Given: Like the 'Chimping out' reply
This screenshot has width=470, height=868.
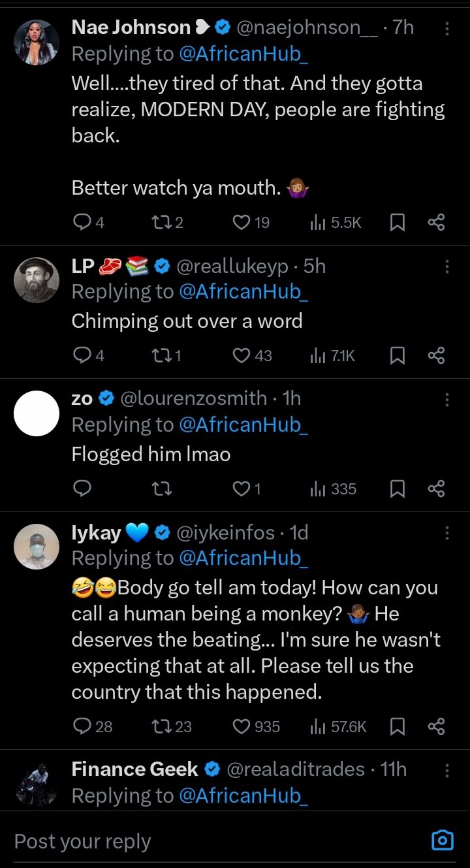Looking at the screenshot, I should click(242, 355).
